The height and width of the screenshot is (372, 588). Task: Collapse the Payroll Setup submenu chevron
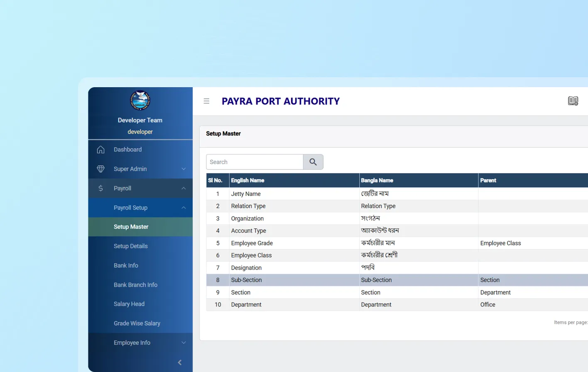click(x=184, y=208)
